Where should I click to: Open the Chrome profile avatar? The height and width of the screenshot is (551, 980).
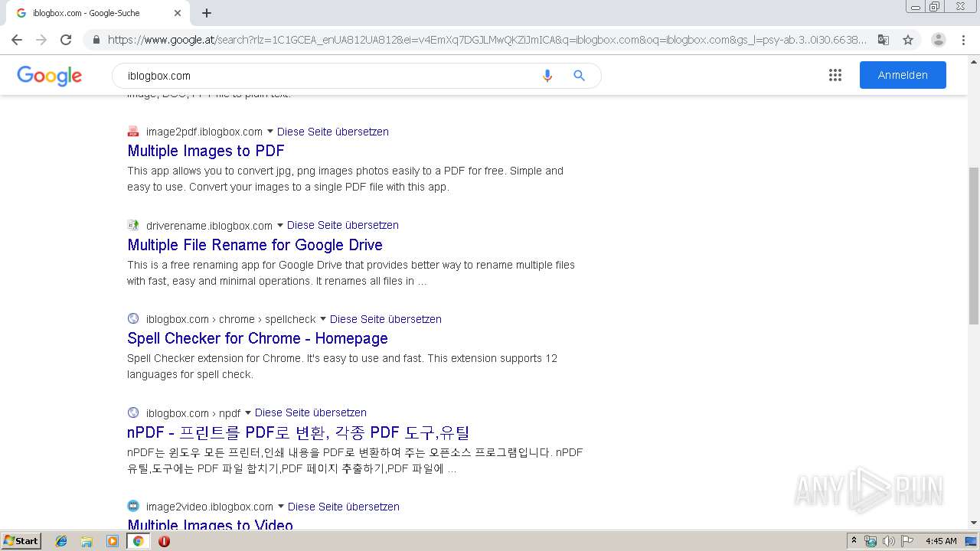[x=939, y=40]
